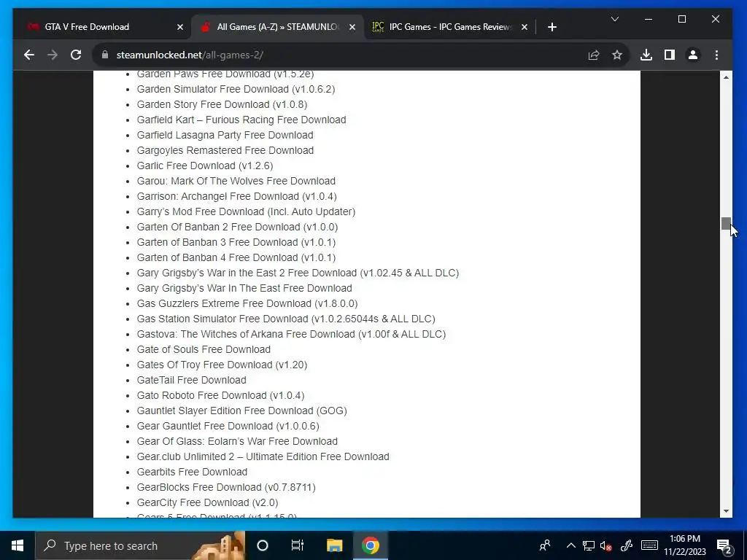747x560 pixels.
Task: Open Gargoyles Remastered Free Download link
Action: [225, 150]
